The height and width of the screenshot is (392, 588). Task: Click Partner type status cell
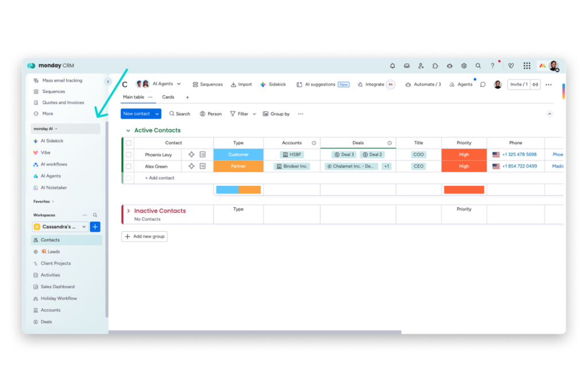point(238,166)
